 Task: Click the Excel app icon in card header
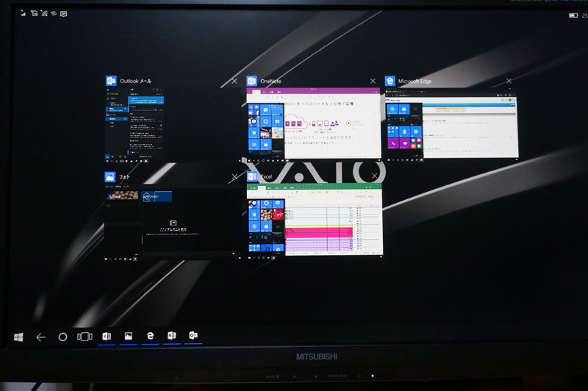click(x=252, y=176)
